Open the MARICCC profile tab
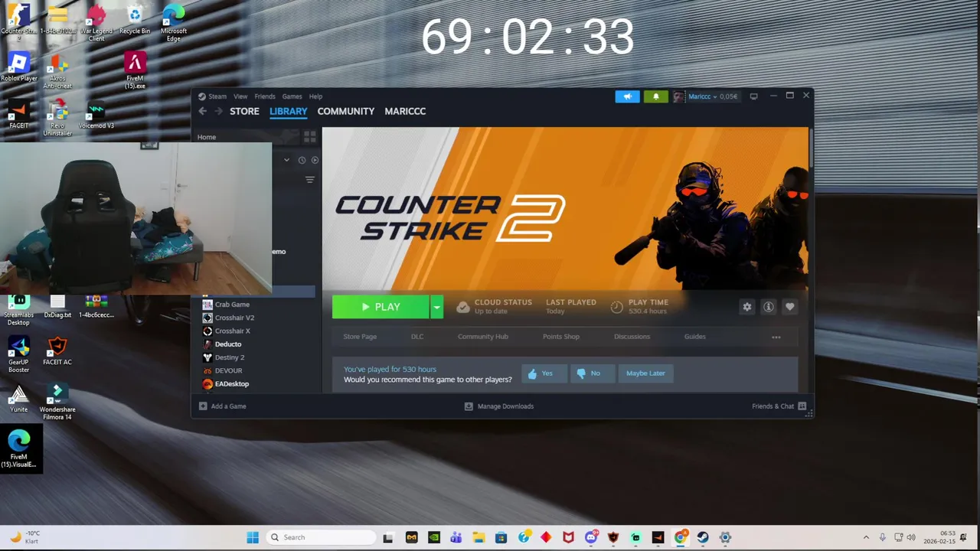 click(x=405, y=111)
